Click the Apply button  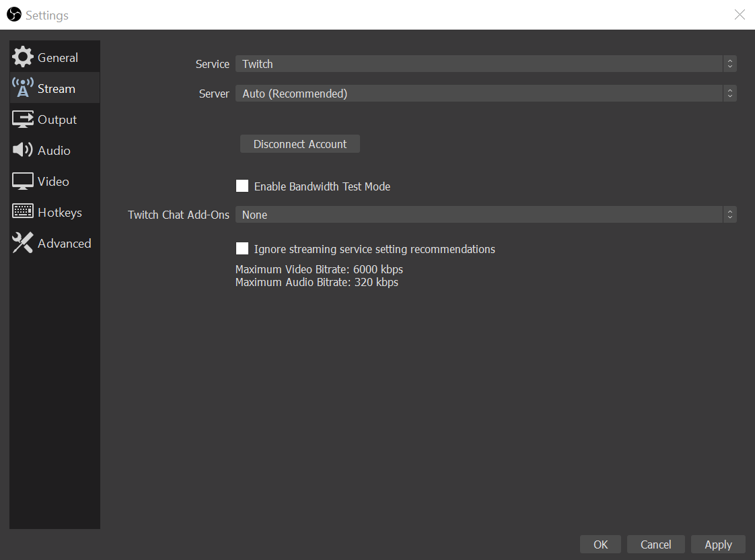click(718, 545)
